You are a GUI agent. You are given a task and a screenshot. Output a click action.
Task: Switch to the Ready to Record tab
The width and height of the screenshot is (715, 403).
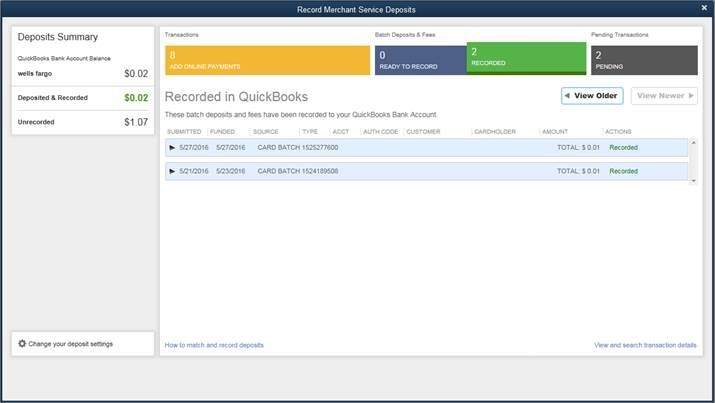(420, 60)
